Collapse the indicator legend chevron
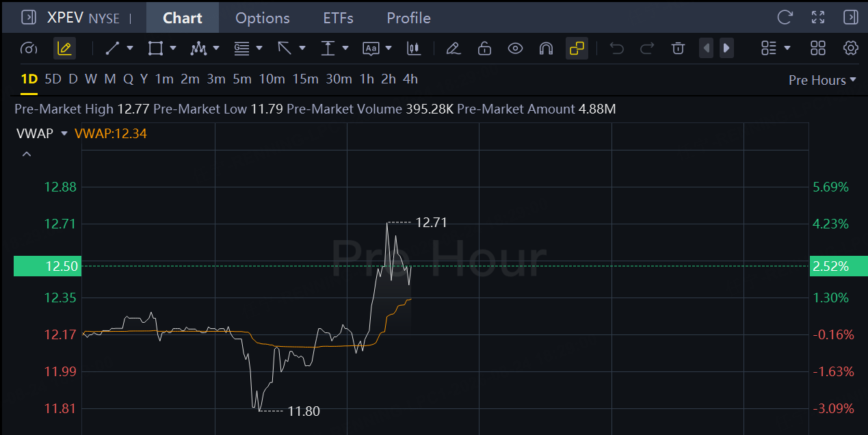 coord(27,155)
